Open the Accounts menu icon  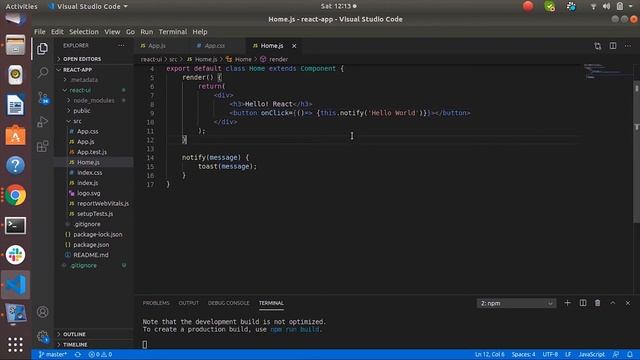click(42, 312)
